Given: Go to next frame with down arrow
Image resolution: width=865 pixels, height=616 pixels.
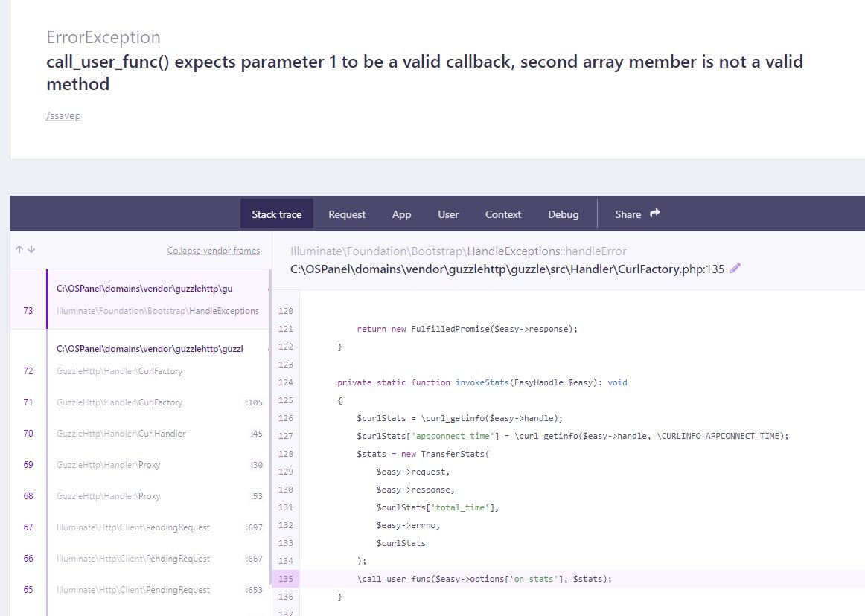Looking at the screenshot, I should pos(31,250).
